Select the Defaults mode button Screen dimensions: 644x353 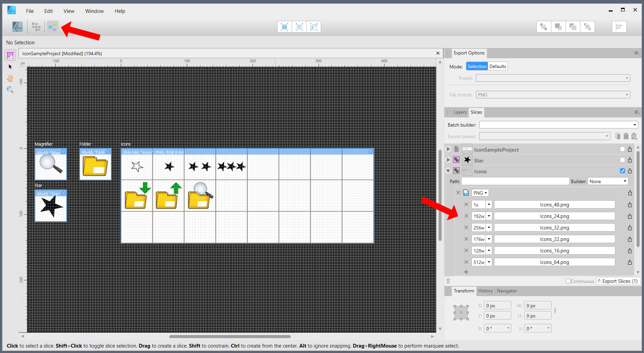pyautogui.click(x=497, y=66)
